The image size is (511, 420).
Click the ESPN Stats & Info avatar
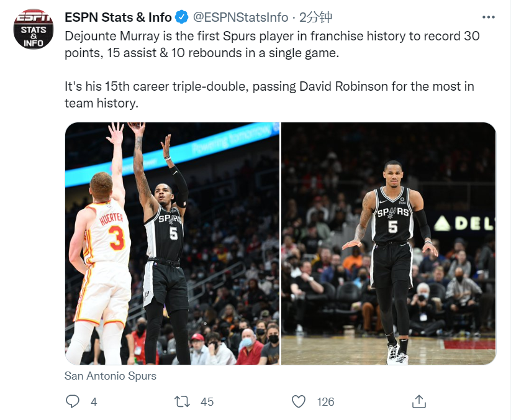tap(34, 29)
